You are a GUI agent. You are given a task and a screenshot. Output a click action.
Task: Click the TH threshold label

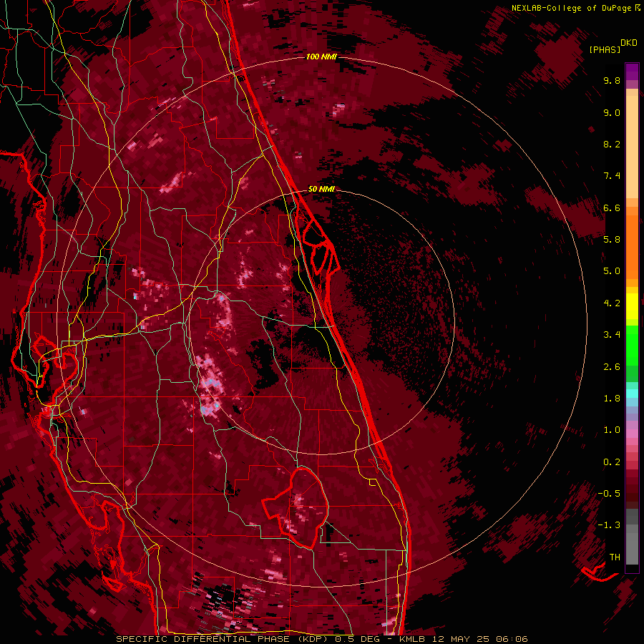click(x=615, y=557)
